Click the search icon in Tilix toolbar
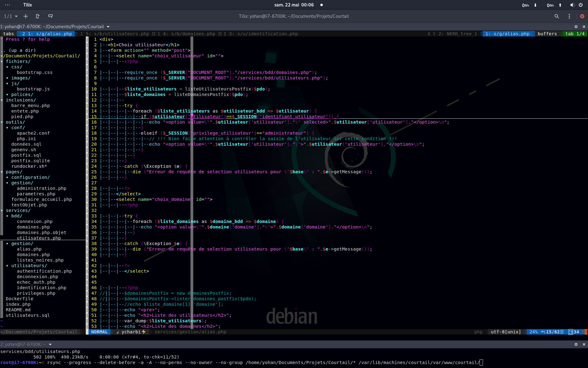The image size is (588, 368). coord(556,16)
